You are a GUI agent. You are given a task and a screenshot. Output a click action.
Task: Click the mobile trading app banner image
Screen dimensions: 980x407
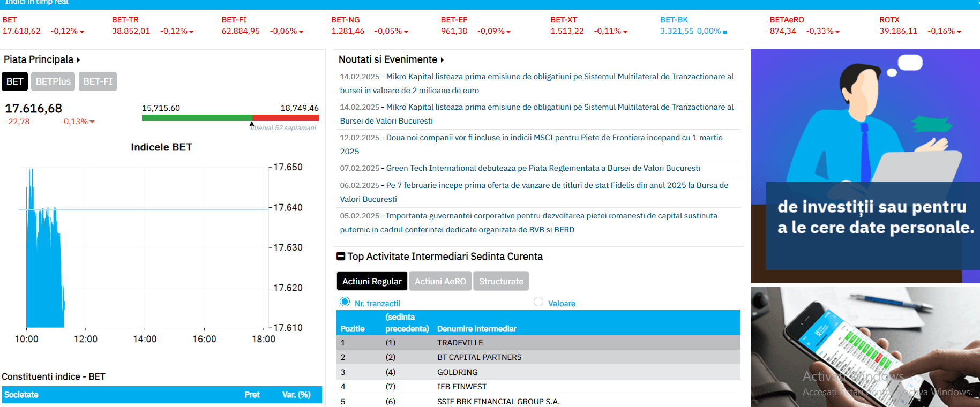coord(865,347)
